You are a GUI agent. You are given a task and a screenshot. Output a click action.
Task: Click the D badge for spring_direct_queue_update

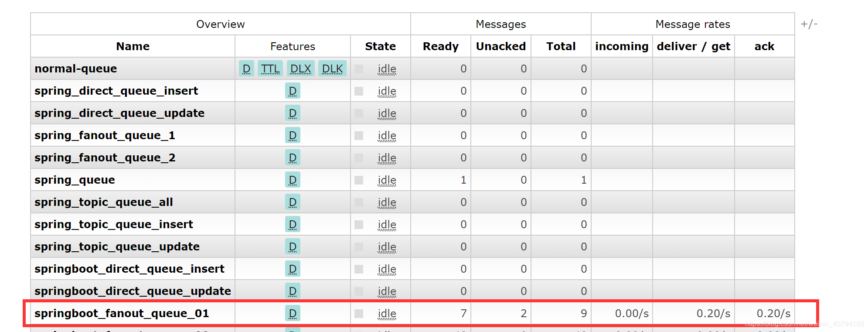[x=293, y=113]
